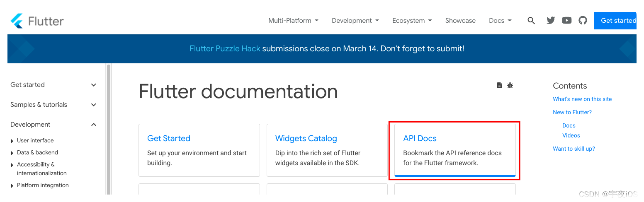Open the Development dropdown in top navigation
The image size is (644, 202).
coord(355,20)
